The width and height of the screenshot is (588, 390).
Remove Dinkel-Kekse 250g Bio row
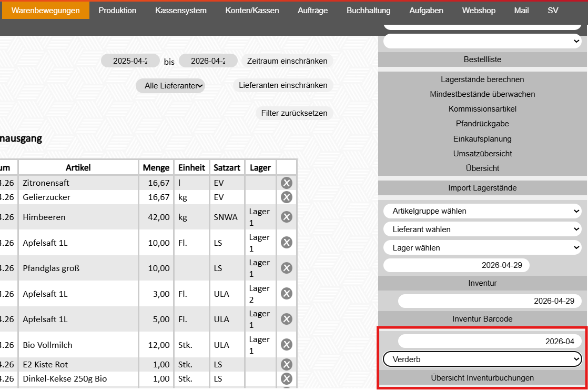[x=286, y=379]
